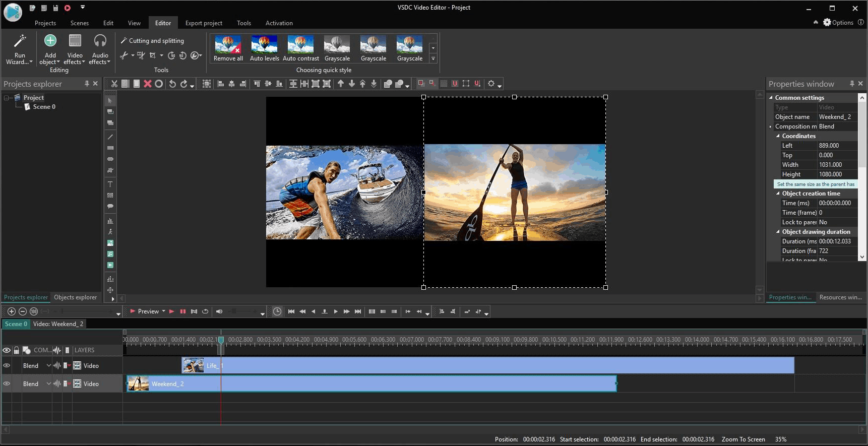868x446 pixels.
Task: Click the speech bubble tooltip tool
Action: tap(110, 207)
